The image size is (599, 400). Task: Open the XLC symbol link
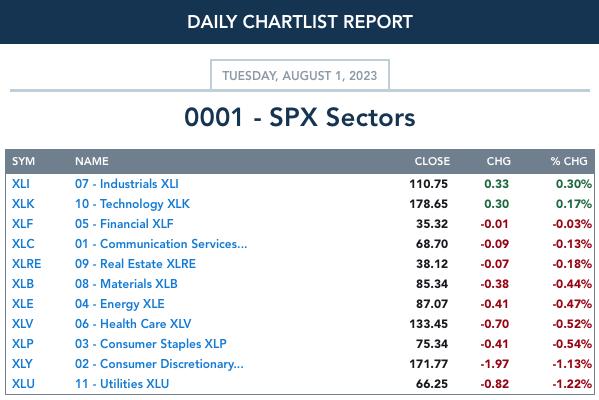[x=23, y=244]
